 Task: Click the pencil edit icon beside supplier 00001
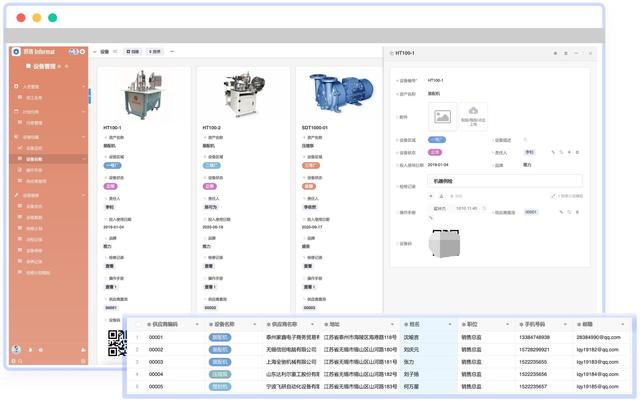[561, 212]
